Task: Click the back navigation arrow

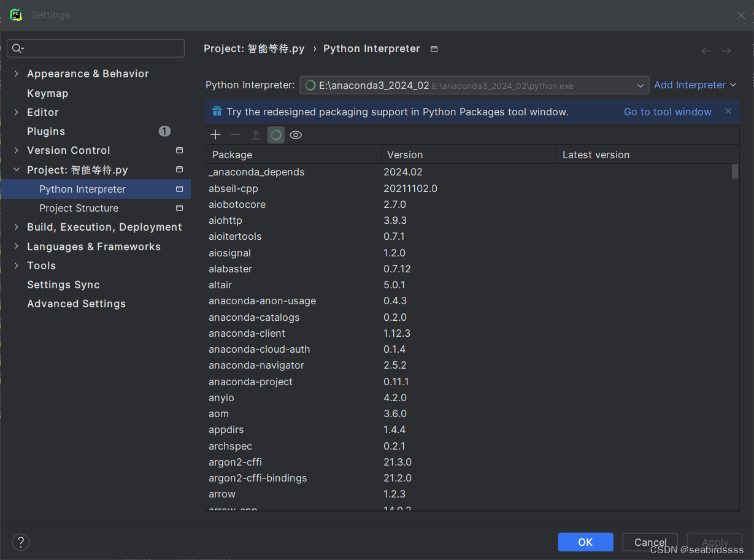Action: tap(706, 51)
